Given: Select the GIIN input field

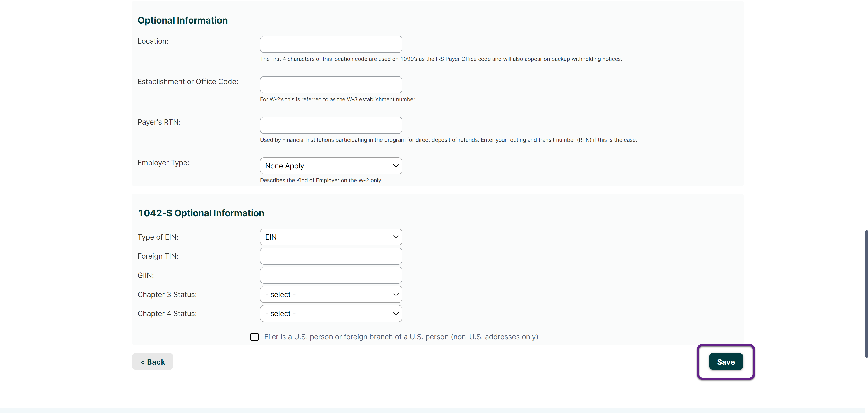Looking at the screenshot, I should [x=330, y=275].
